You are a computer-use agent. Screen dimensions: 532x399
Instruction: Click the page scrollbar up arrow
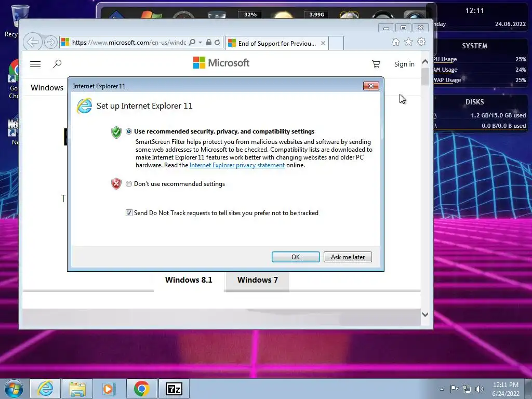pyautogui.click(x=425, y=62)
